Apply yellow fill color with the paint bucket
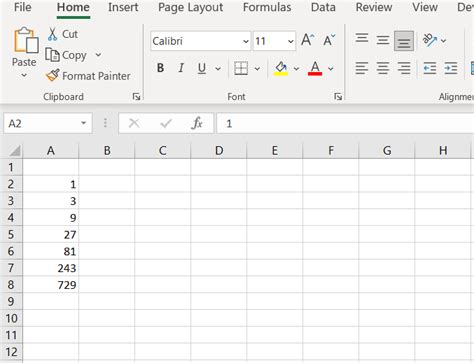Screen dimensions: 474x363 [281, 69]
